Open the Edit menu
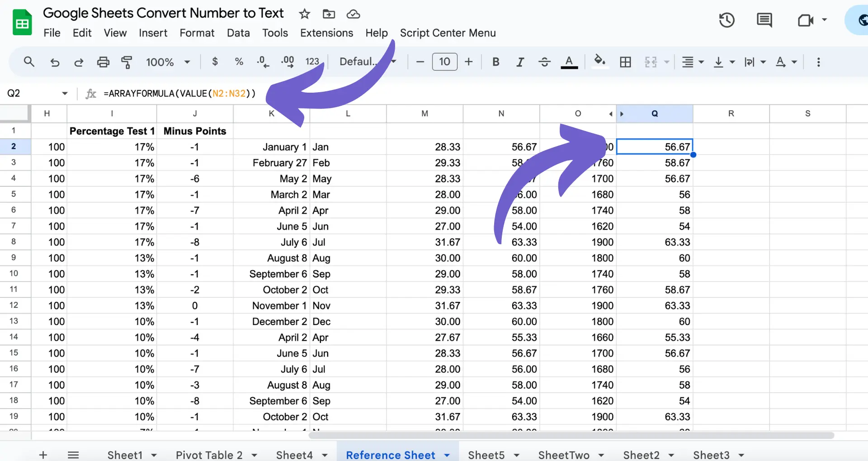Viewport: 868px width, 461px height. 82,33
